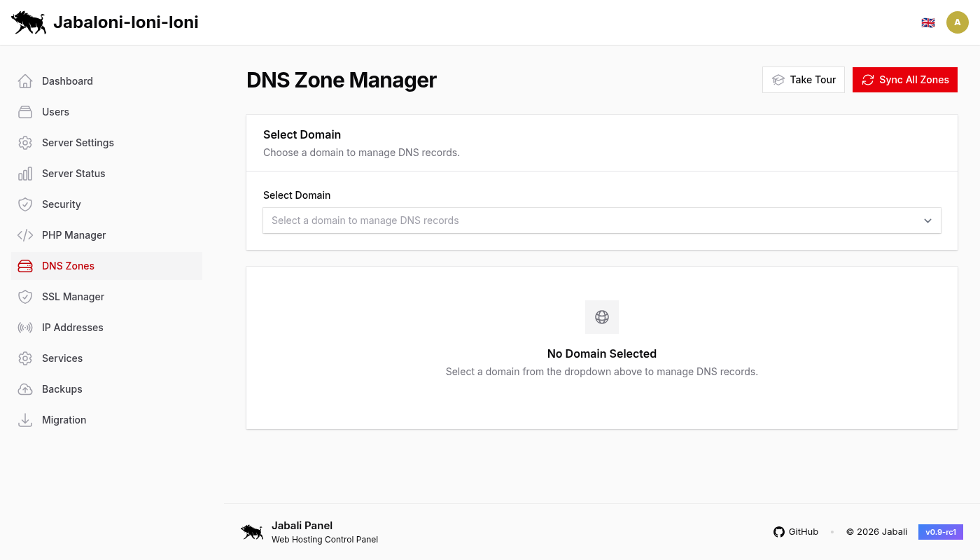Open Server Status via its chart icon
Viewport: 980px width, 560px height.
tap(25, 174)
